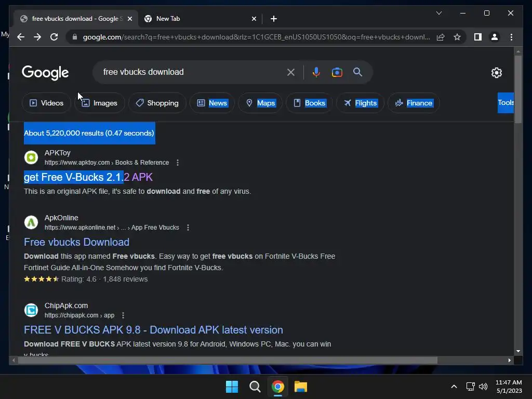Filter results by Maps

[x=260, y=103]
